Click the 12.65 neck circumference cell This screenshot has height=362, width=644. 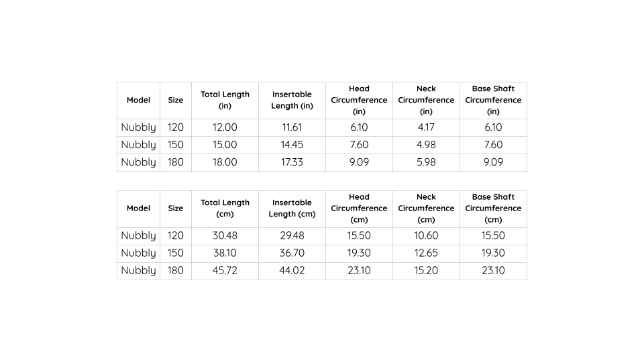point(426,253)
